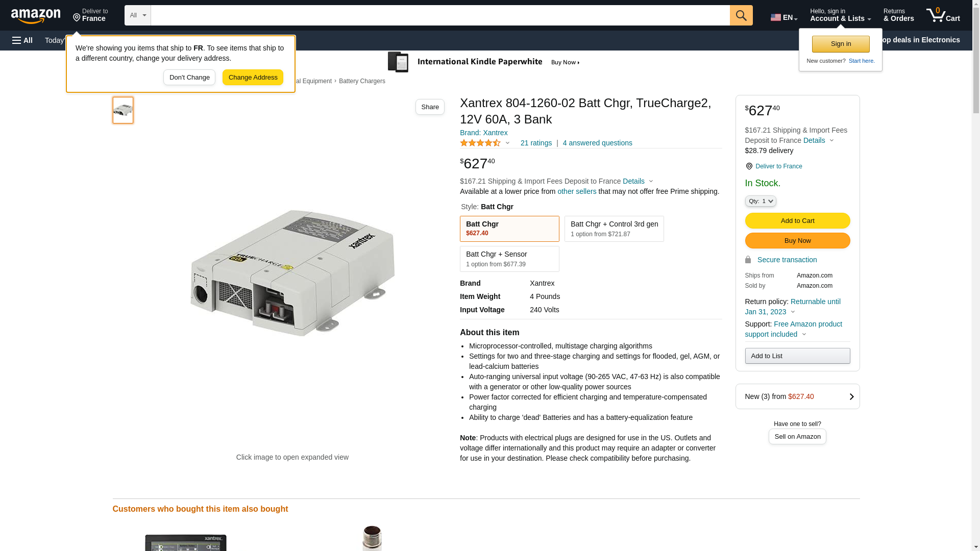Click the Deliver to France location icon

(749, 166)
